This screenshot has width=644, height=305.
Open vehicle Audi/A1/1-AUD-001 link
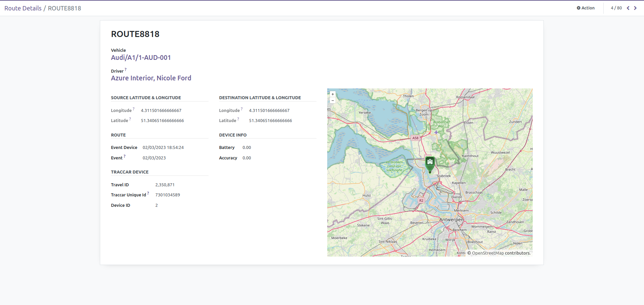pos(141,58)
